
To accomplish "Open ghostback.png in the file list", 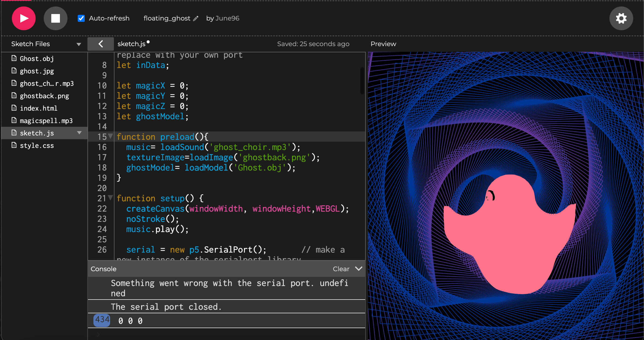I will click(x=44, y=96).
